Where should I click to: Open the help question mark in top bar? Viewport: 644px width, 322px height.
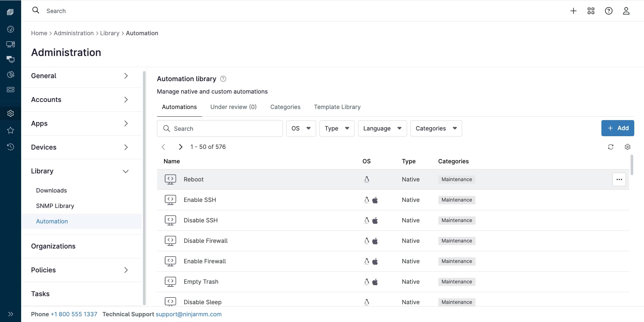point(609,11)
